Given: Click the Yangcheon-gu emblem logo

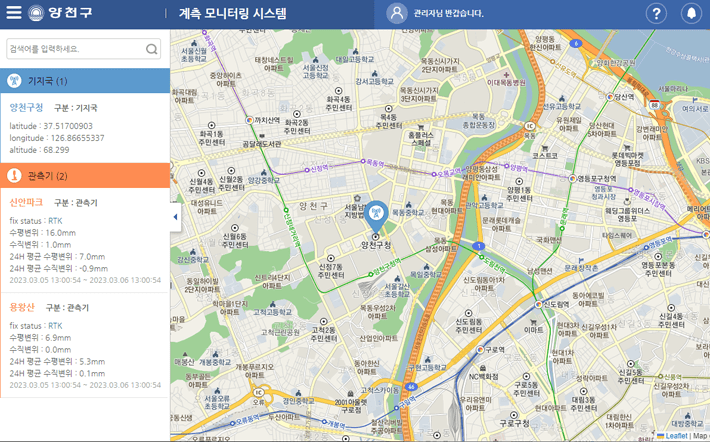Looking at the screenshot, I should [36, 13].
